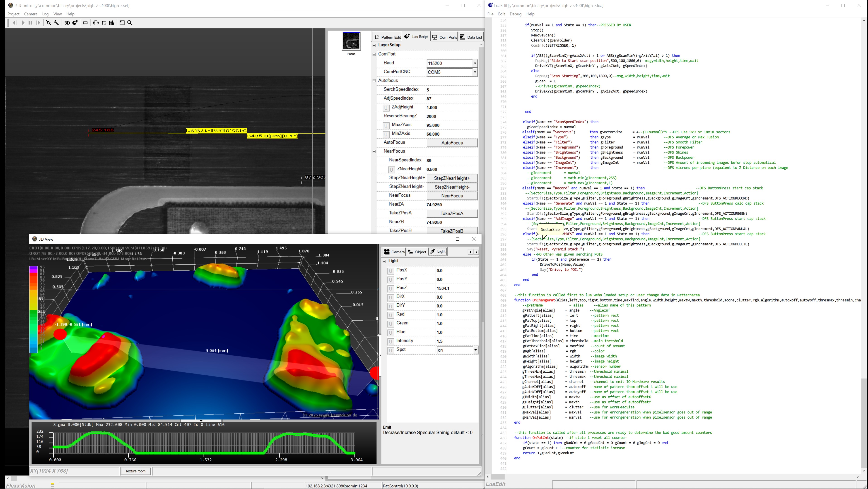Click the Focus thumbnail image
Screen dimensions: 868x489
click(x=351, y=41)
